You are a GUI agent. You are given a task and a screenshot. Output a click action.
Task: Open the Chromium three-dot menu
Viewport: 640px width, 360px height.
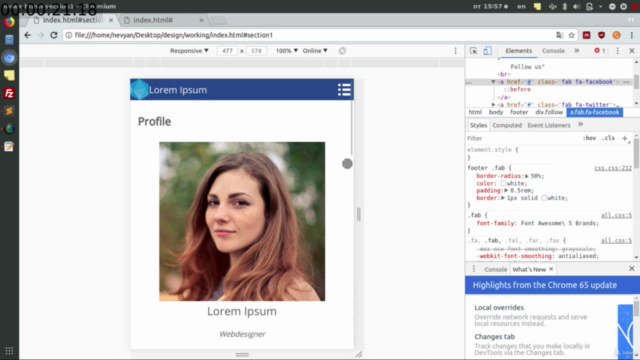point(631,36)
